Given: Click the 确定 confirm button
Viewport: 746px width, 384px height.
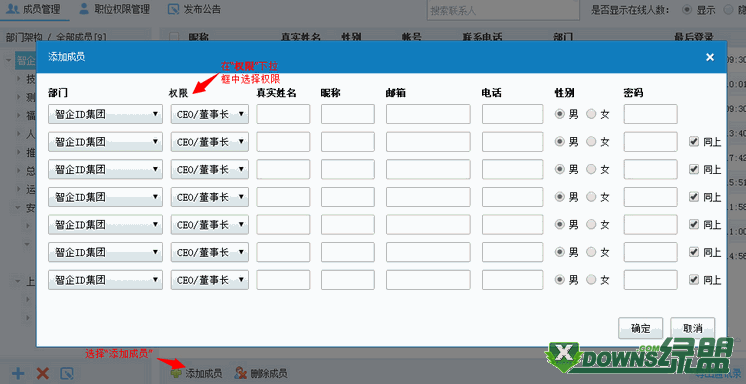Looking at the screenshot, I should pos(640,328).
